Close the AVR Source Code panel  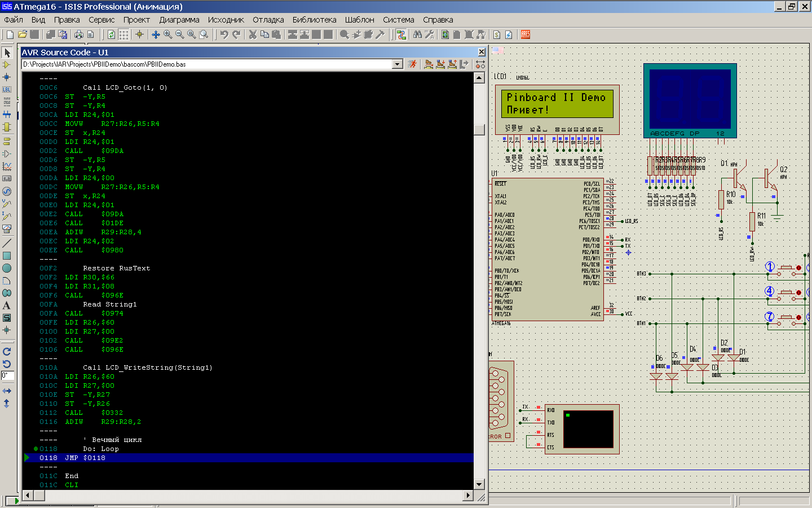[482, 52]
